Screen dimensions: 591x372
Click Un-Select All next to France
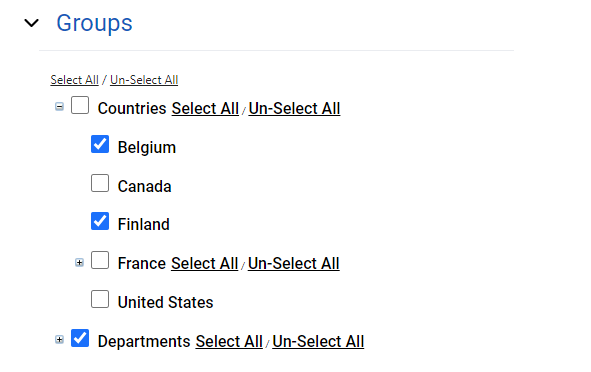294,263
